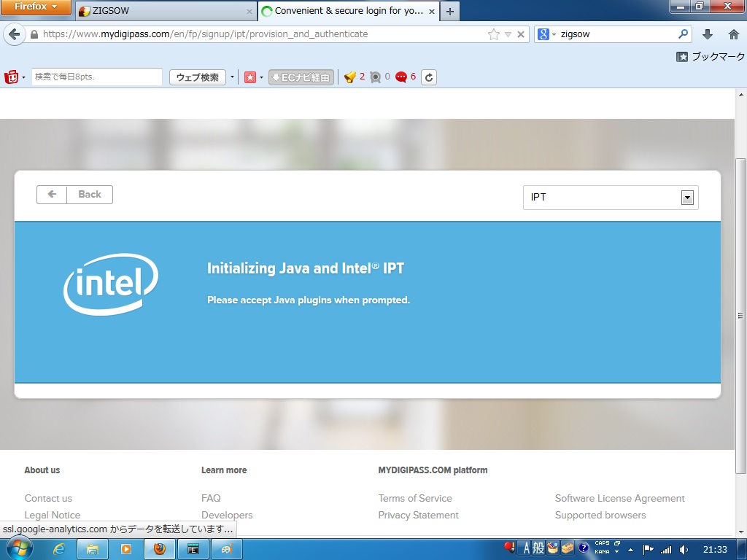The image size is (747, 560).
Task: Close the ZIGSOW tab
Action: [249, 12]
